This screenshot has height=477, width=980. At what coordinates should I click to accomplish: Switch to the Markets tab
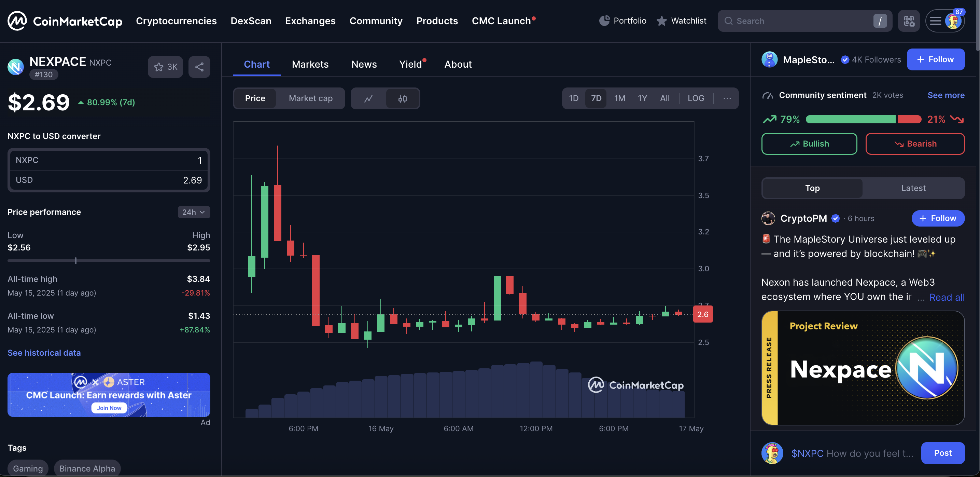[310, 64]
